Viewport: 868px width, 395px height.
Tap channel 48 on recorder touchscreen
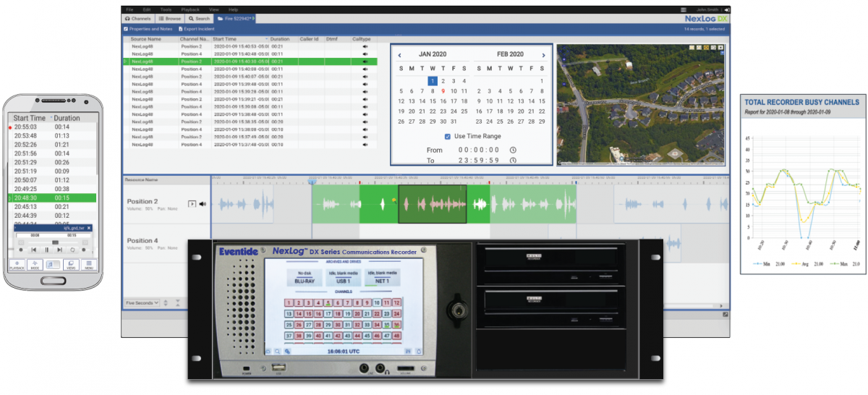pos(396,336)
